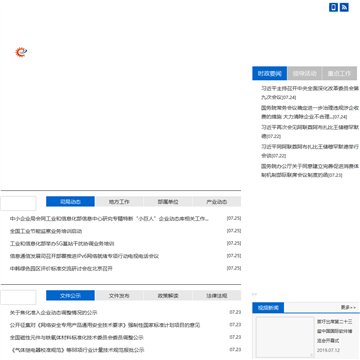Screen dimensions: 360x360
Task: Click 更多>> in video news
Action: (348, 307)
